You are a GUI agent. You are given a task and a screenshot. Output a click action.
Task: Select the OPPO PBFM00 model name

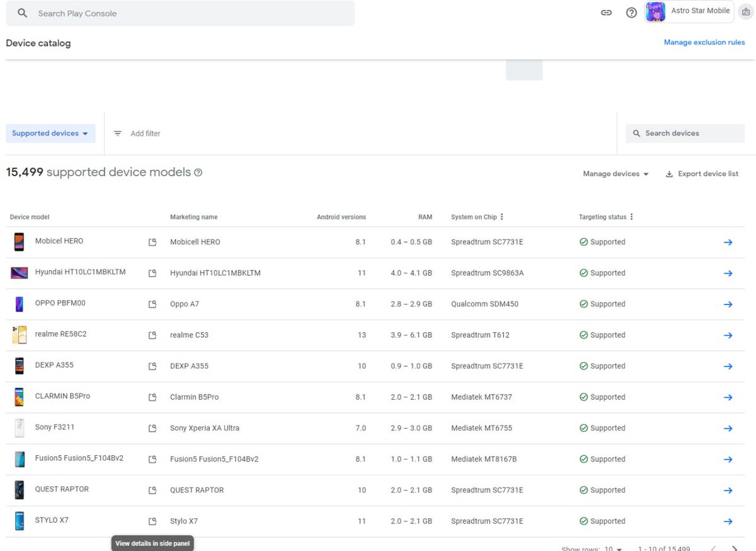(60, 303)
